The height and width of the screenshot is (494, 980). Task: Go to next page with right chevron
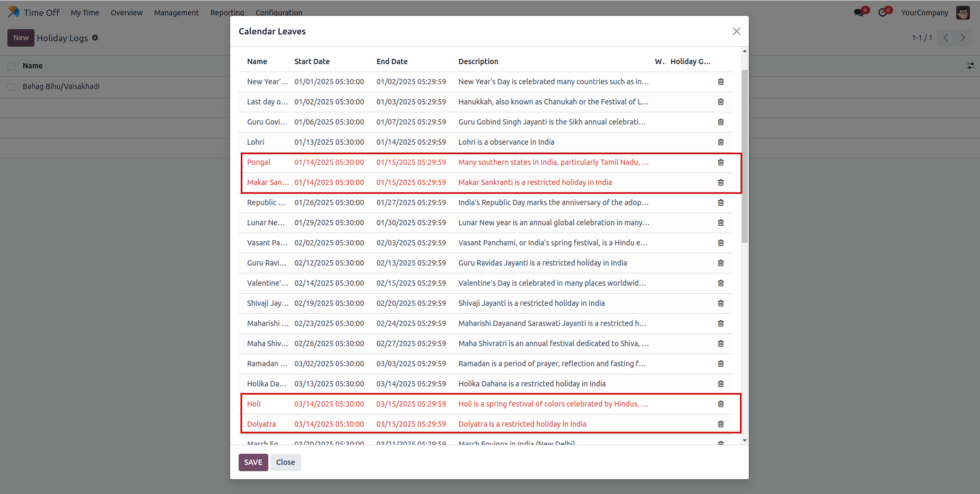[x=962, y=38]
